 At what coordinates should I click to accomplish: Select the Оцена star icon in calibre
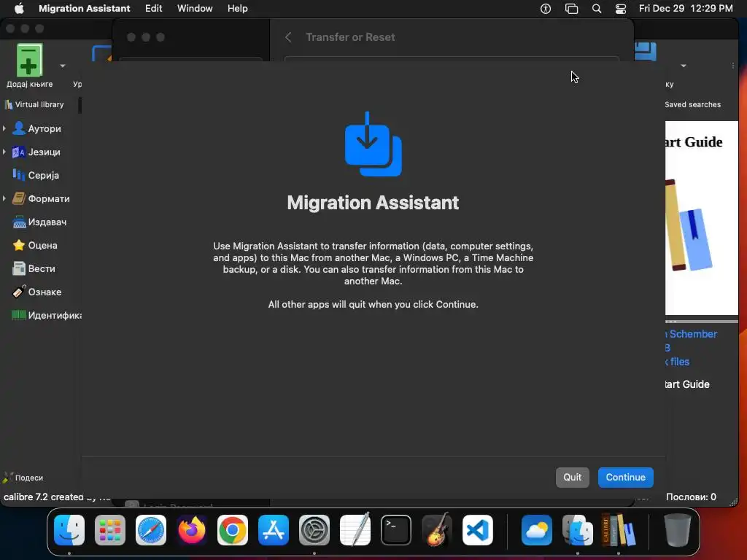coord(18,245)
